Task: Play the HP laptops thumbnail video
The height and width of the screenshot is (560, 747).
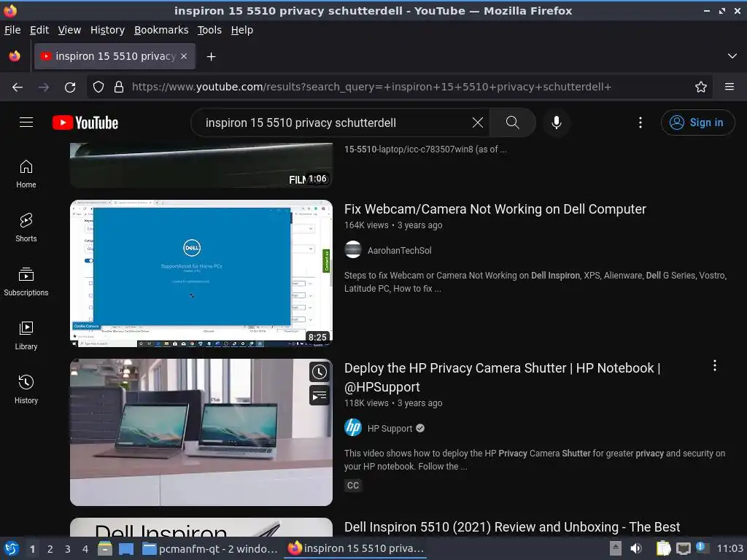Action: click(x=201, y=432)
